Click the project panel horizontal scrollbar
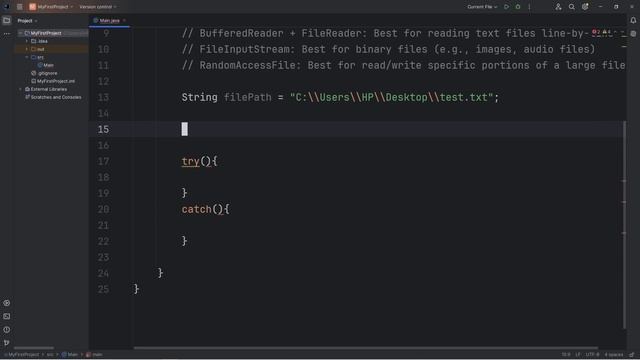The width and height of the screenshot is (640, 360). click(34, 348)
